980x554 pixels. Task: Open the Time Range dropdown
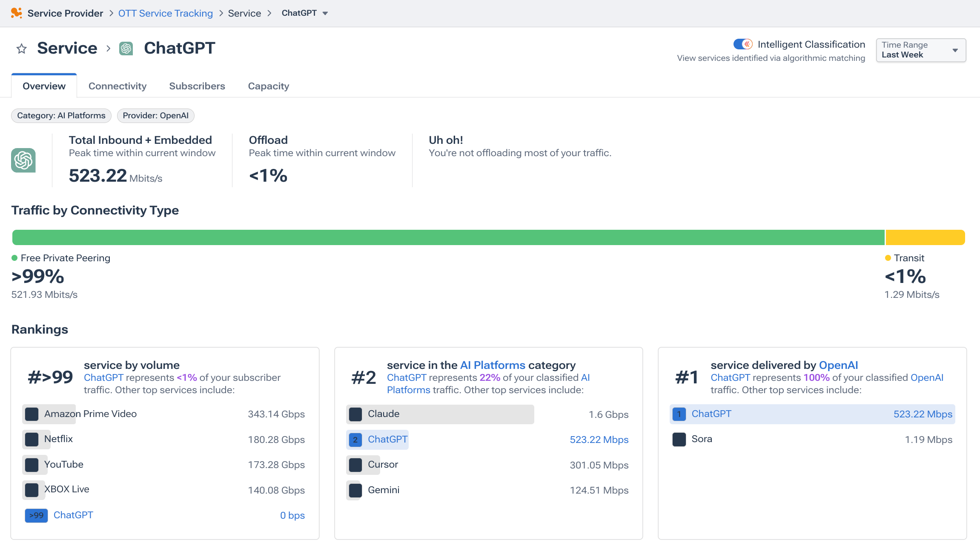921,50
